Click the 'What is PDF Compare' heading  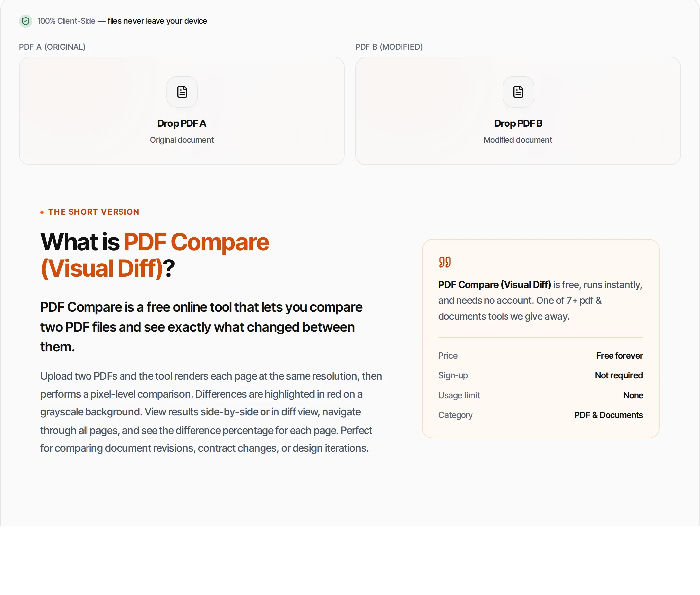[155, 255]
